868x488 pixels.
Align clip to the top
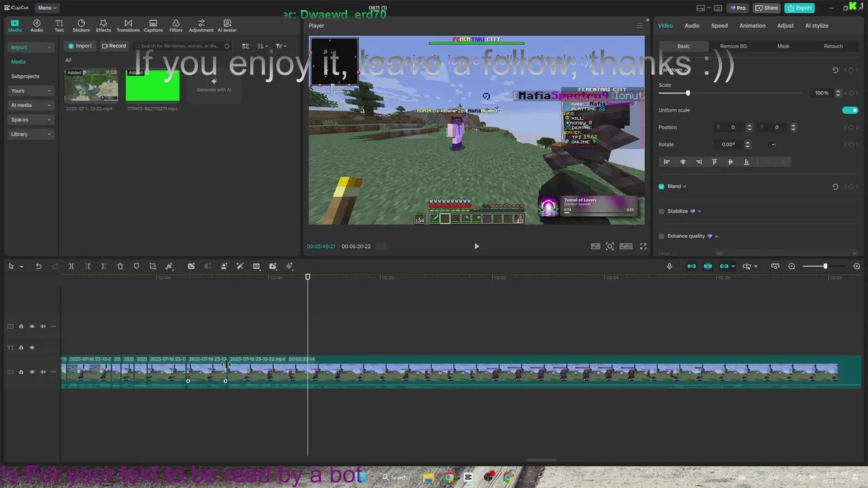coord(714,162)
